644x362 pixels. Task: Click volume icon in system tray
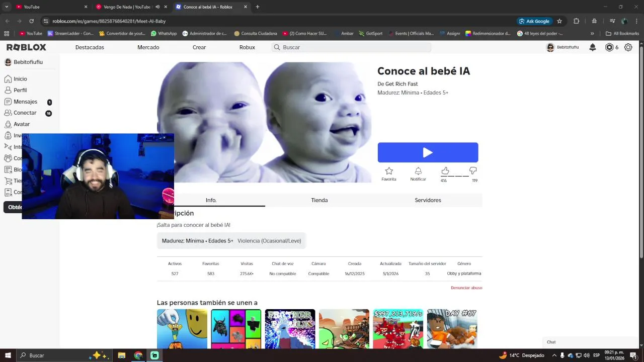pos(587,355)
